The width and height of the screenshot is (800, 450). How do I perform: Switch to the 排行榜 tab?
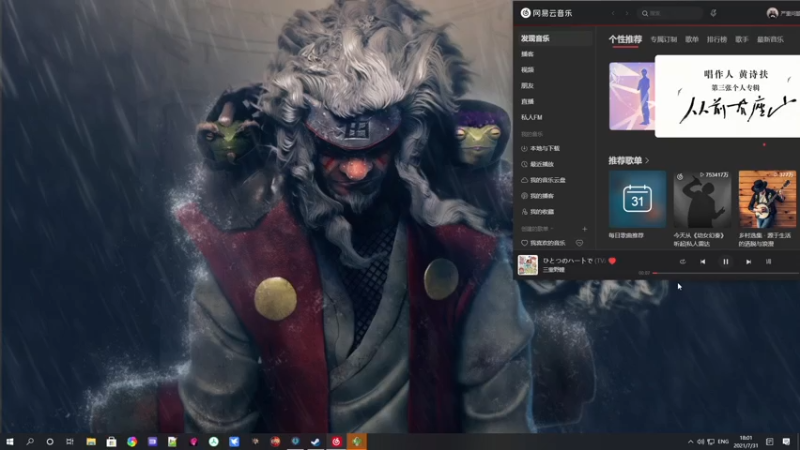coord(717,39)
